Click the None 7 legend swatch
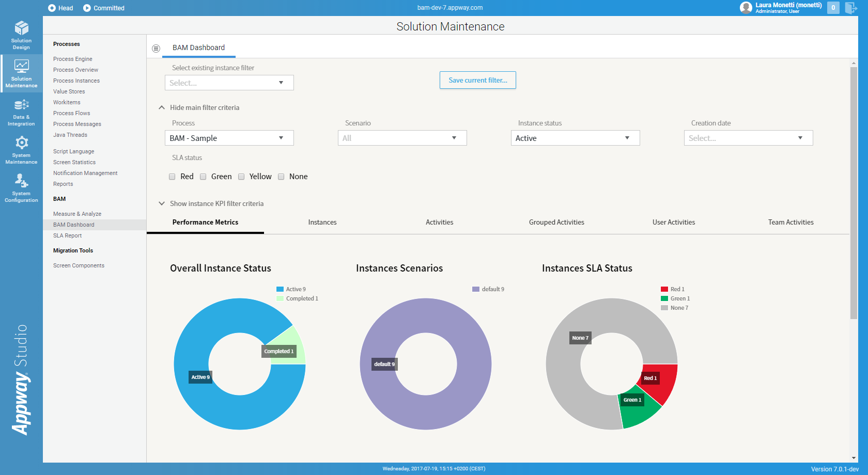 664,308
